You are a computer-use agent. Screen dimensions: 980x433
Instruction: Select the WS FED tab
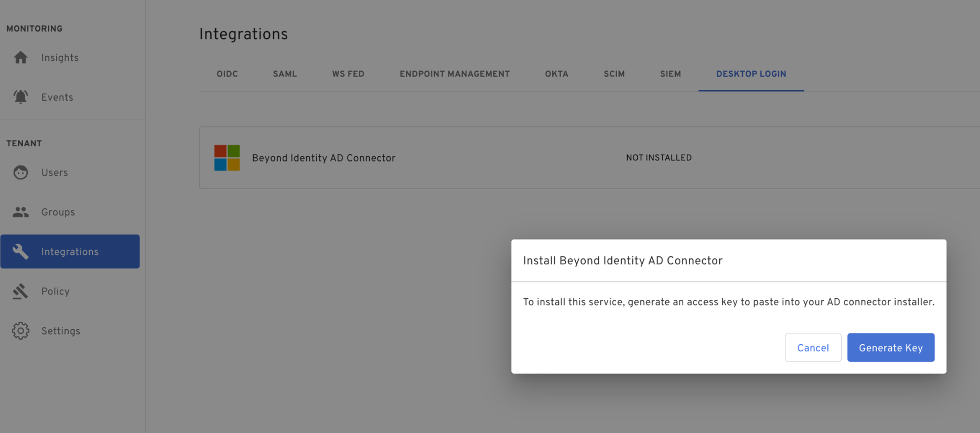[348, 74]
